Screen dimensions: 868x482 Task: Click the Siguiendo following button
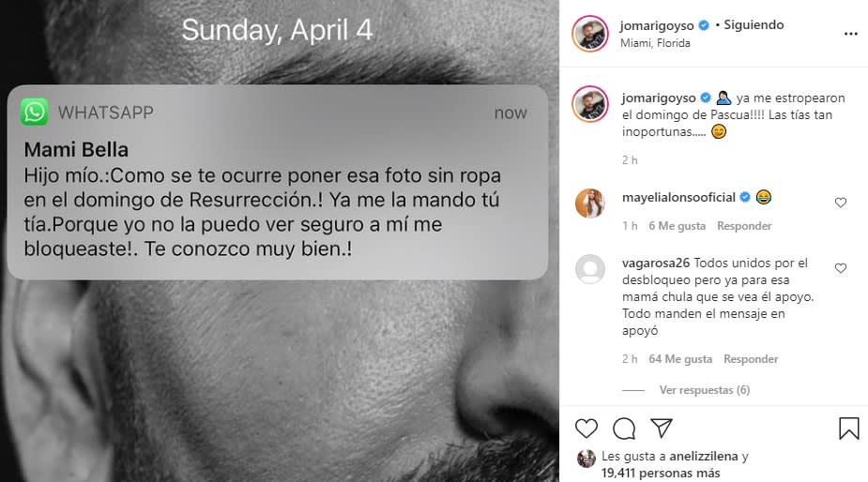(x=754, y=25)
